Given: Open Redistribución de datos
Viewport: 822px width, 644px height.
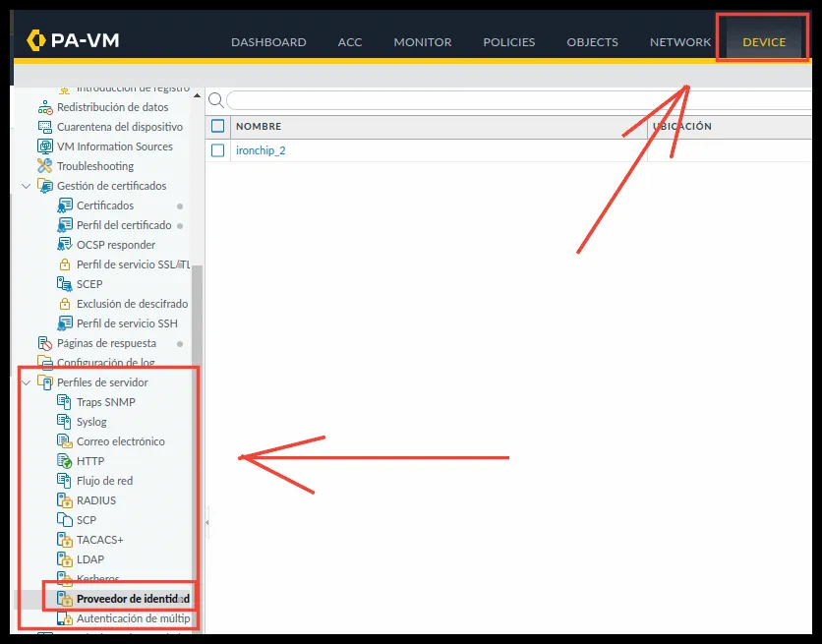Looking at the screenshot, I should [113, 107].
